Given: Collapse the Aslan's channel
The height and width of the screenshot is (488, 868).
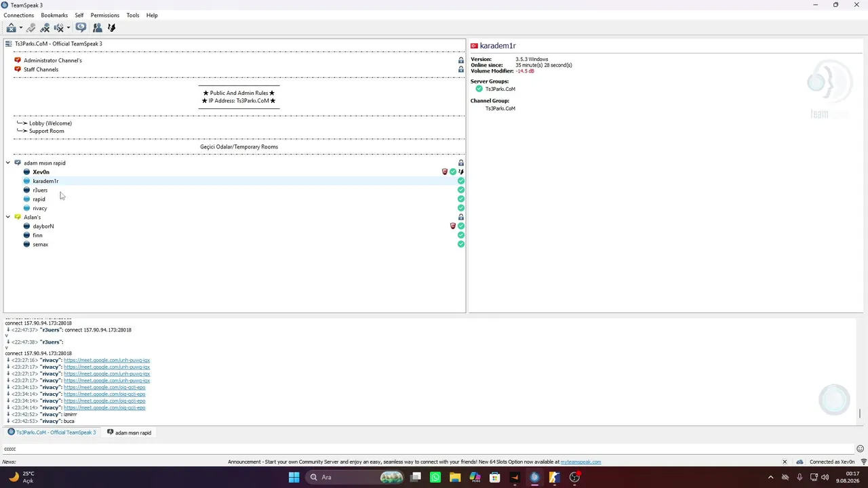Looking at the screenshot, I should pos(8,217).
